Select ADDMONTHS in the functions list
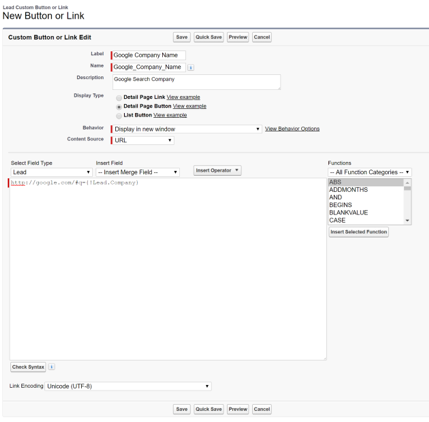 click(x=349, y=190)
